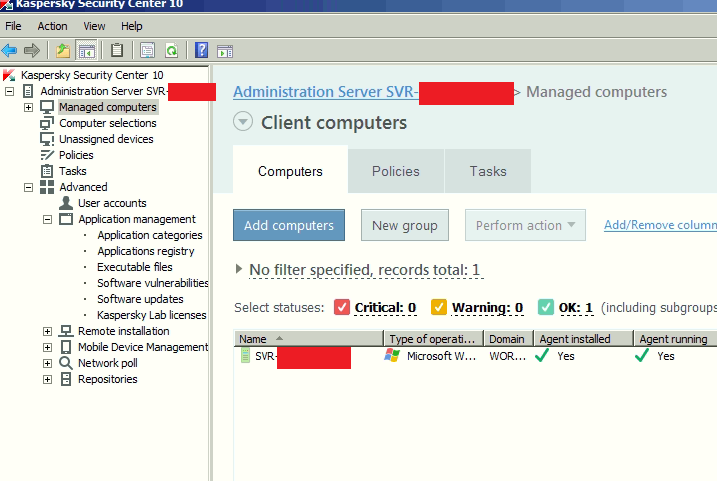Click the Unassigned devices icon
This screenshot has height=481, width=717.
coord(47,139)
